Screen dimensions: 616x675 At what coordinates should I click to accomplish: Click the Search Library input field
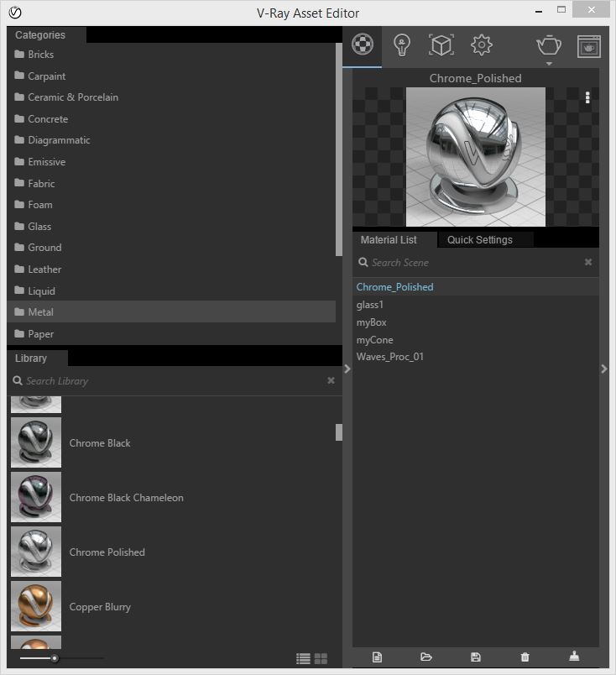click(x=175, y=381)
